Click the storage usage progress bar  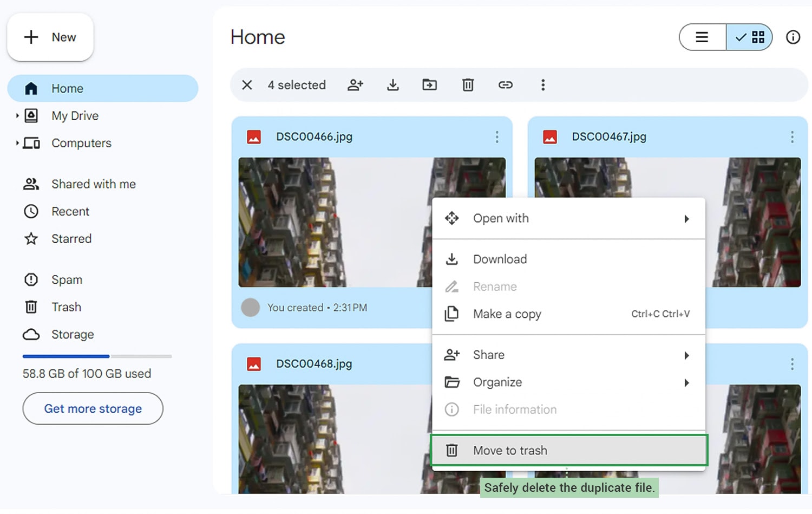tap(96, 356)
